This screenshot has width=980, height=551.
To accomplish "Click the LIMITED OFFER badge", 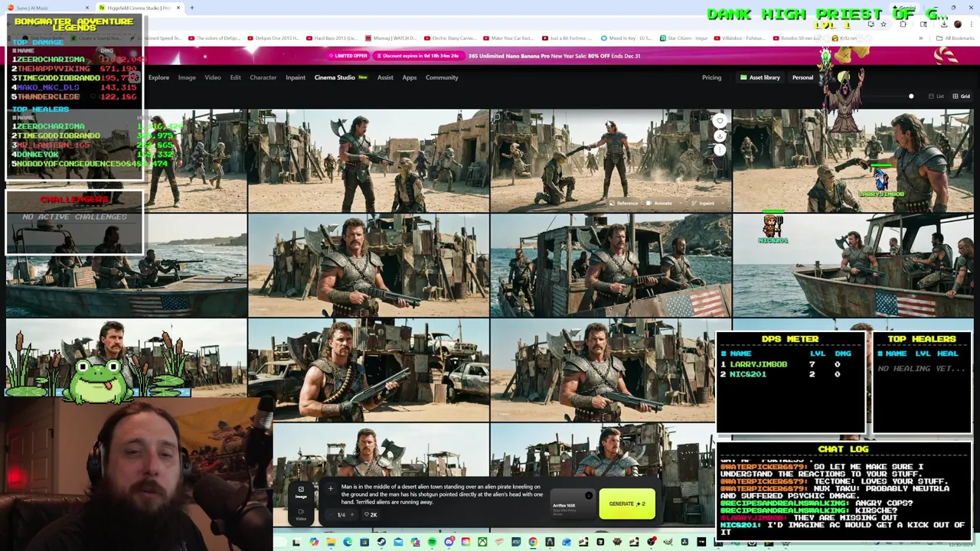I will pos(349,56).
